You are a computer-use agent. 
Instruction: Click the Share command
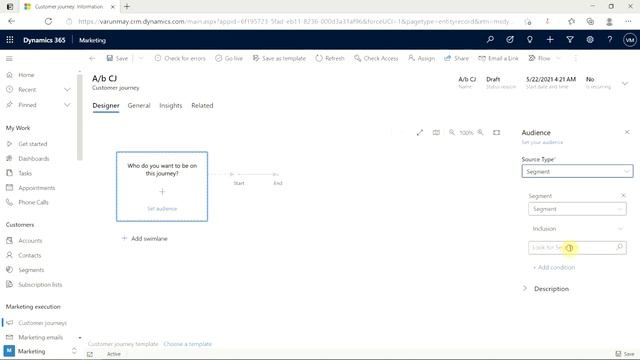click(456, 58)
